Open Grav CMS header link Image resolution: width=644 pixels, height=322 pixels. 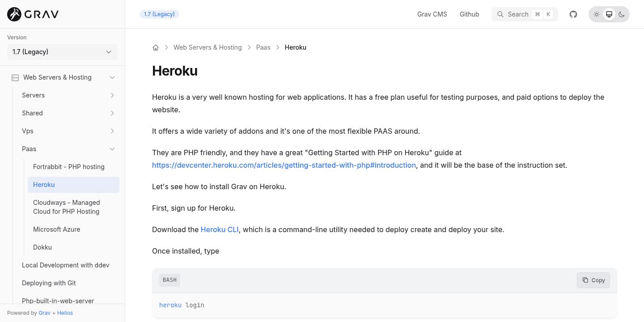(432, 14)
